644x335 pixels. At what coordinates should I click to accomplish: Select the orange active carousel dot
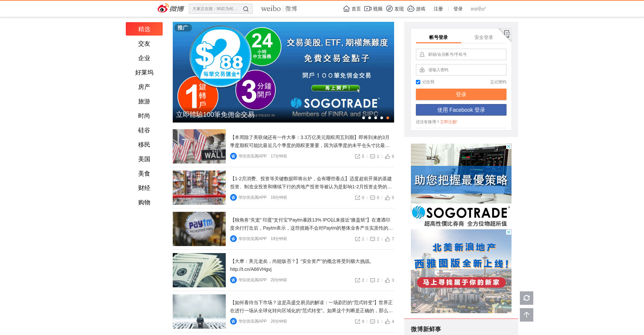click(388, 118)
